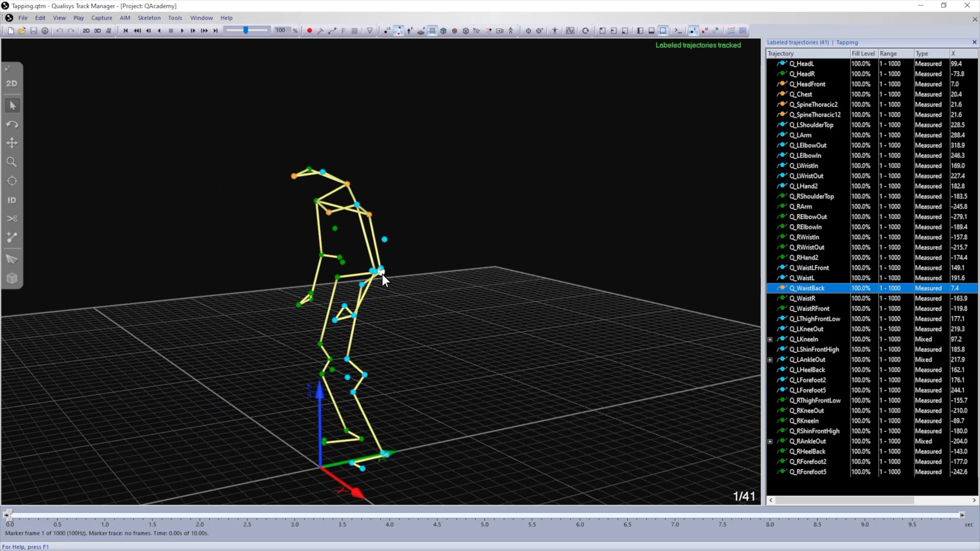Viewport: 980px width, 551px height.
Task: Select the camera cone tool in sidebar
Action: pos(12,259)
